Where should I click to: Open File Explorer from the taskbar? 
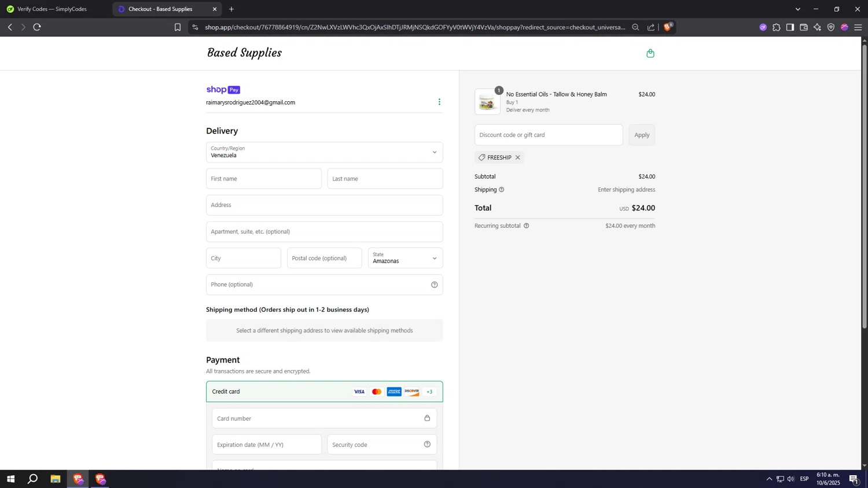(56, 479)
